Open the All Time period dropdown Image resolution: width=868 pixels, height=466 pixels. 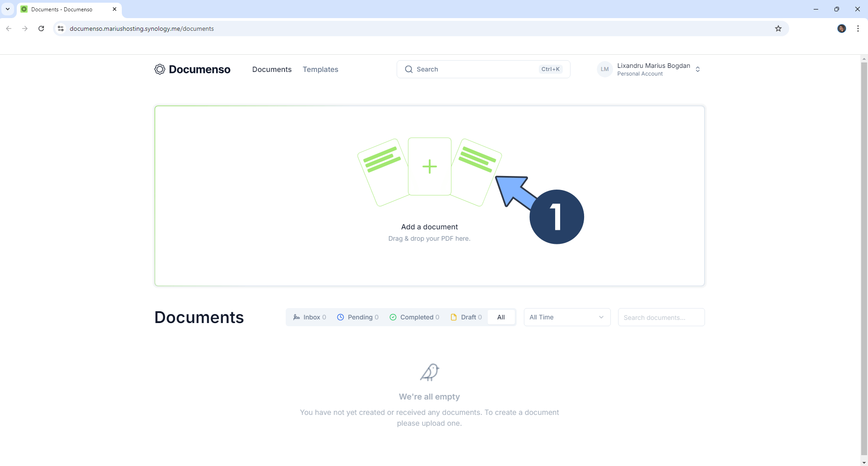567,317
